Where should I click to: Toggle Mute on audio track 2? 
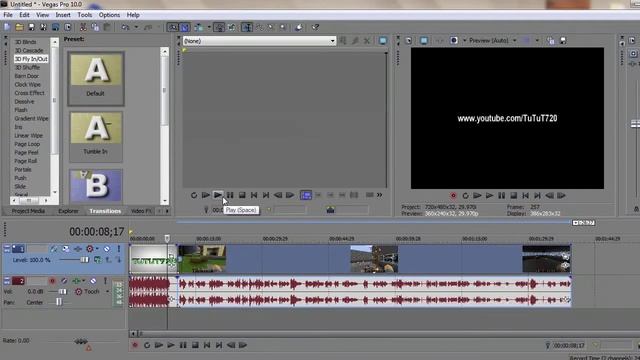point(93,281)
